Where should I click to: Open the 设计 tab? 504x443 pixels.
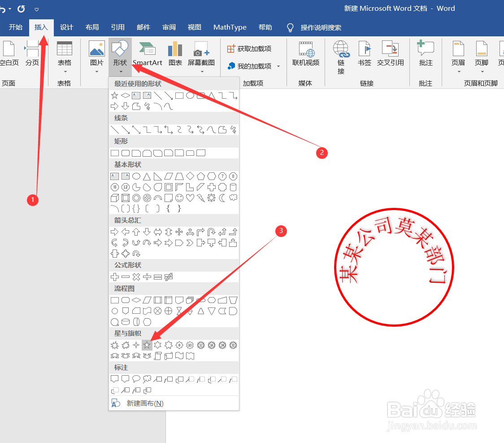pos(66,27)
